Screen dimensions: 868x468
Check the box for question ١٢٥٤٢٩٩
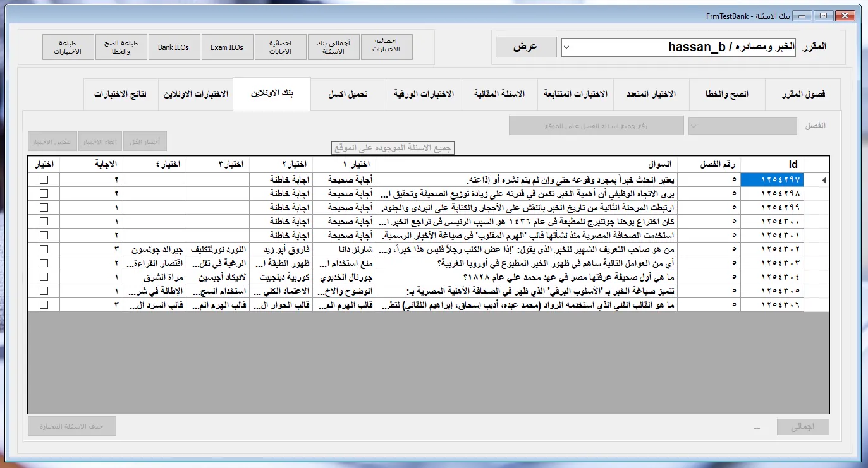(x=44, y=207)
